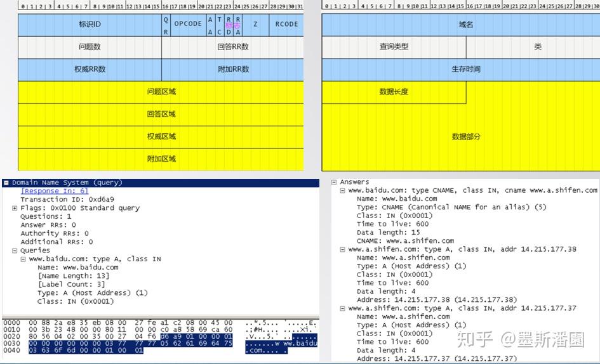
Task: Click the yellow 回答区域 section
Action: [x=161, y=115]
